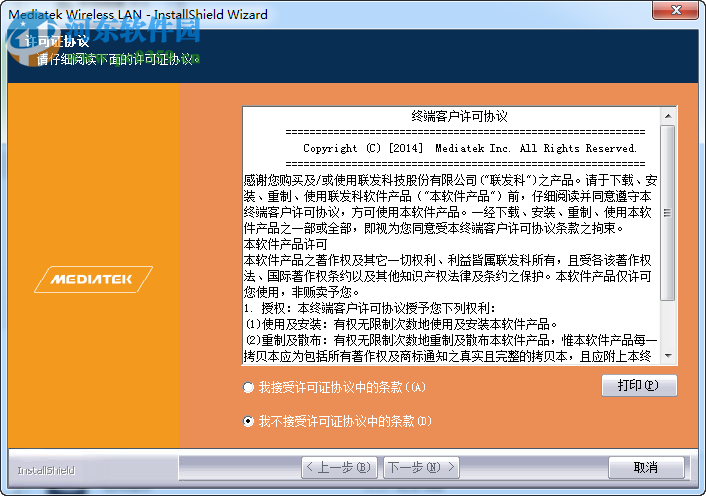Proceed using the 下一步(N) button
The image size is (706, 496).
click(421, 468)
